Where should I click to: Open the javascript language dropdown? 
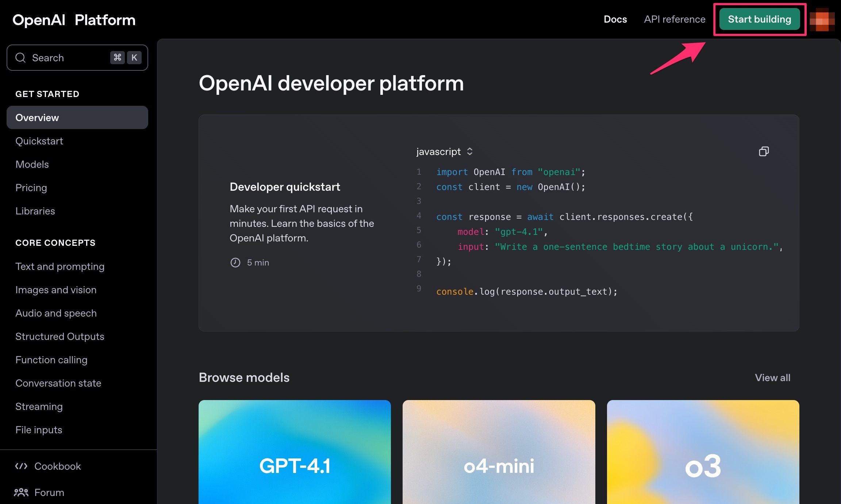coord(445,151)
